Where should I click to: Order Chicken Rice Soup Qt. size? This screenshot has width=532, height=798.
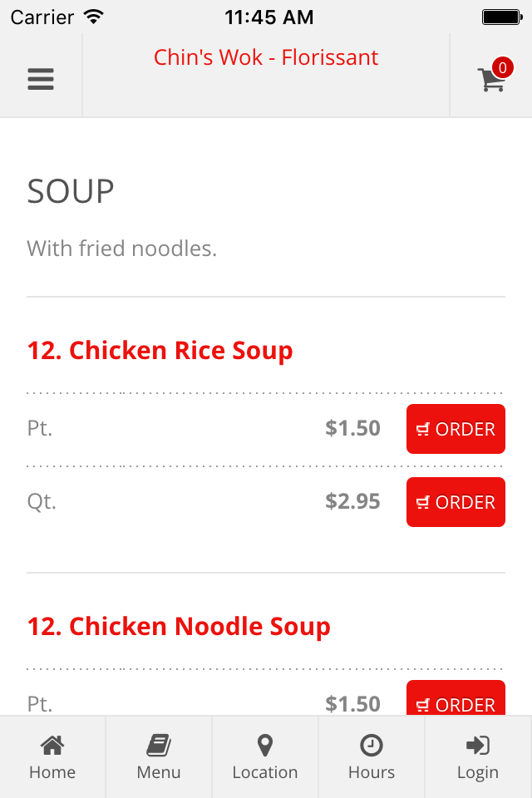tap(456, 502)
